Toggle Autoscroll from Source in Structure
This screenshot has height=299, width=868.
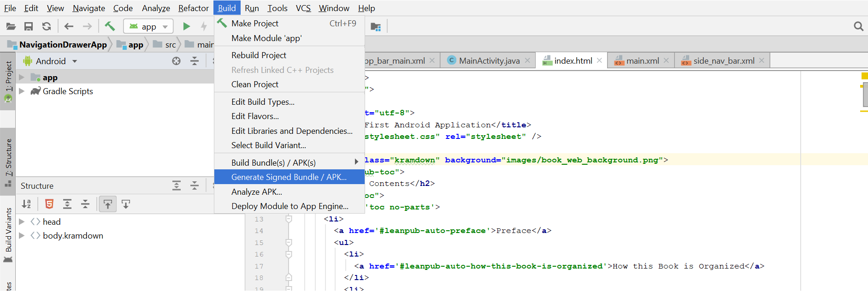pyautogui.click(x=126, y=204)
